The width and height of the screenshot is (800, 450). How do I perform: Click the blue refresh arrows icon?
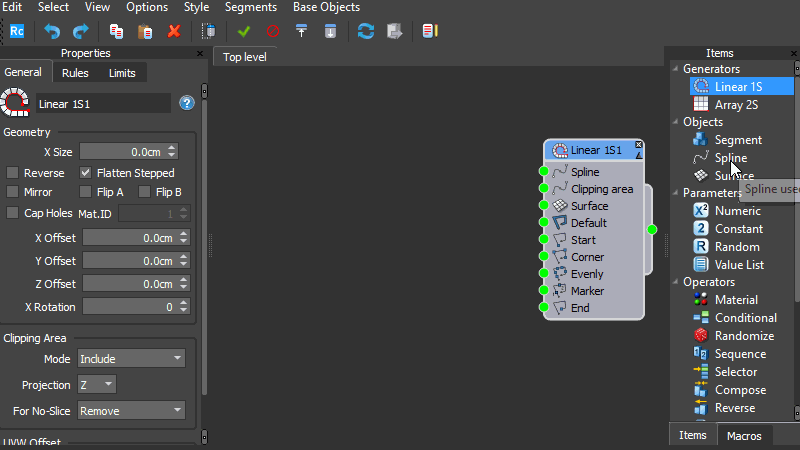pos(366,31)
